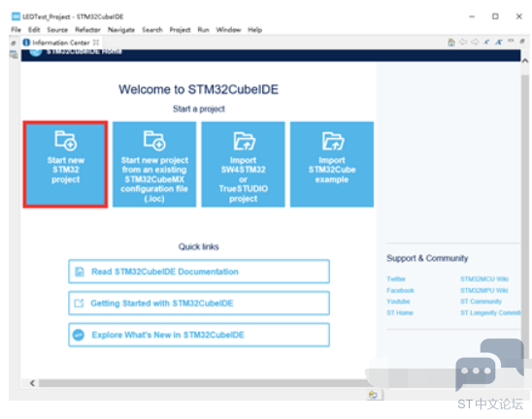Open the Window menu
Screen dimensions: 532x419
point(228,30)
